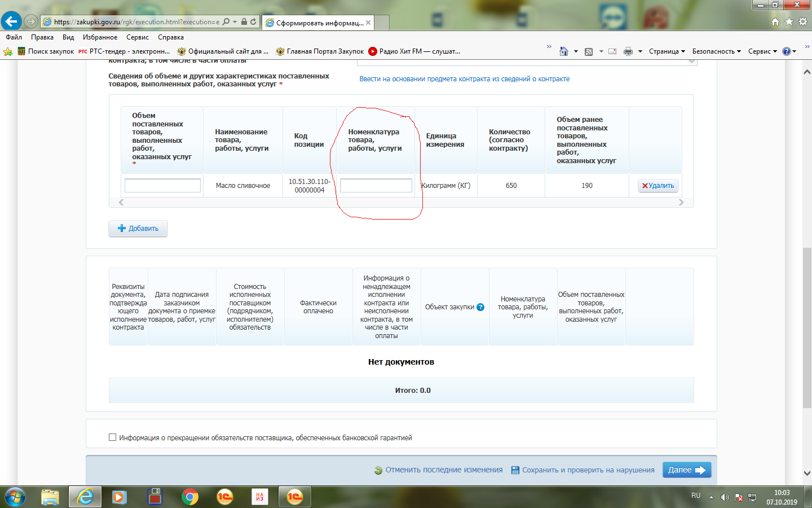Image resolution: width=812 pixels, height=508 pixels.
Task: Click the RSS feeds icon
Action: coord(589,51)
